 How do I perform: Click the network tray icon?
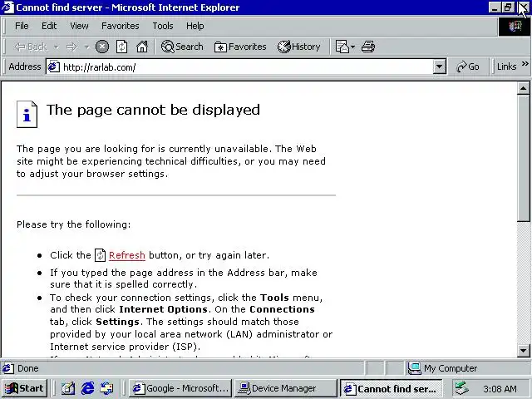462,388
